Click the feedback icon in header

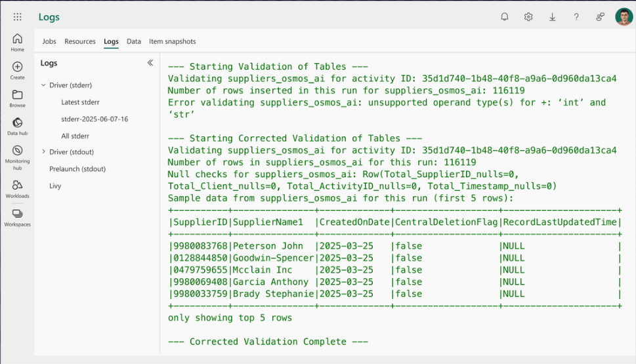coord(600,17)
